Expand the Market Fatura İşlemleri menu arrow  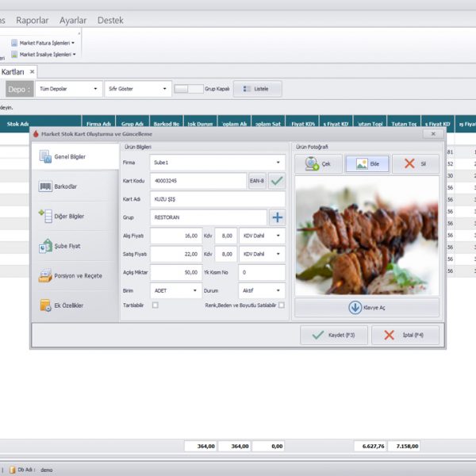[73, 43]
